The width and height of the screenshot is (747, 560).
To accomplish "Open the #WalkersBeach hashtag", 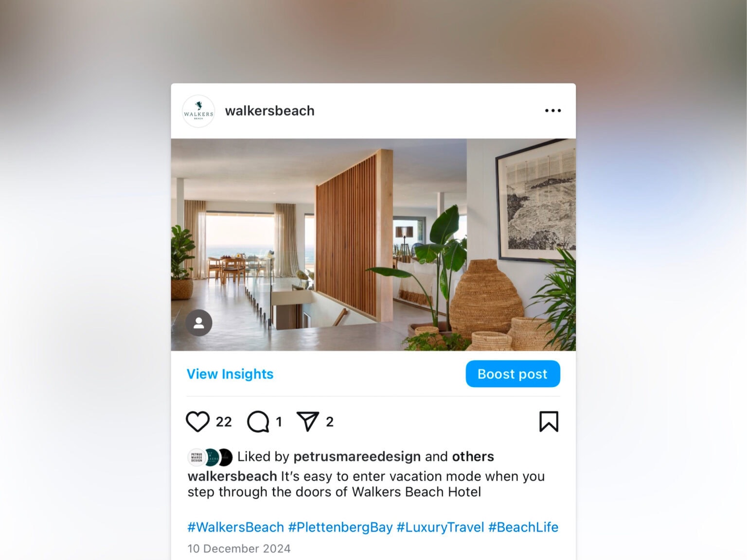I will pyautogui.click(x=236, y=527).
